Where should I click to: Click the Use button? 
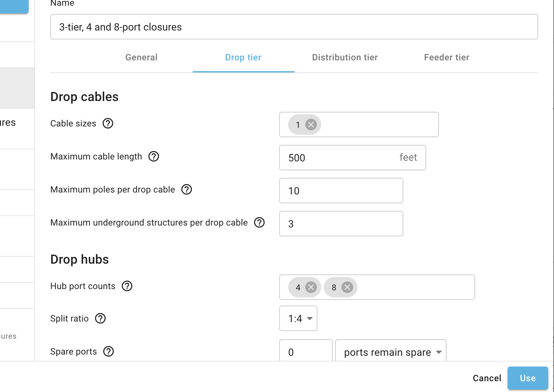(528, 378)
